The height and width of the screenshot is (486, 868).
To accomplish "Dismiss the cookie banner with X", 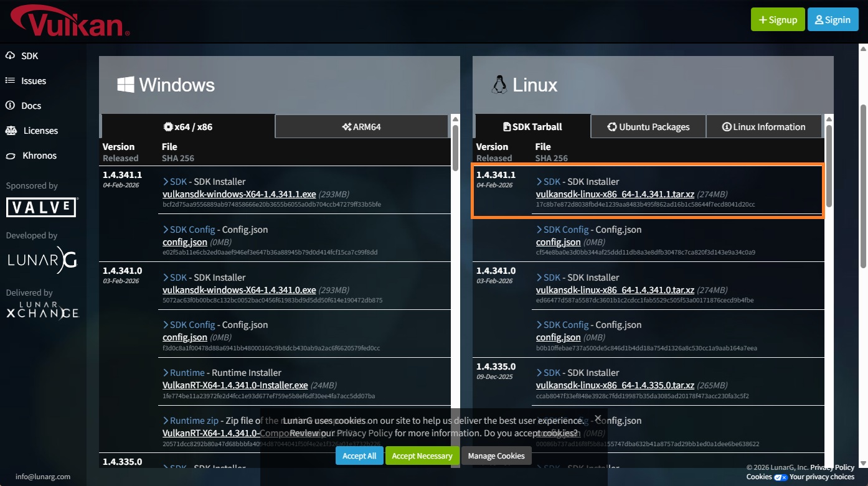I will pos(598,418).
